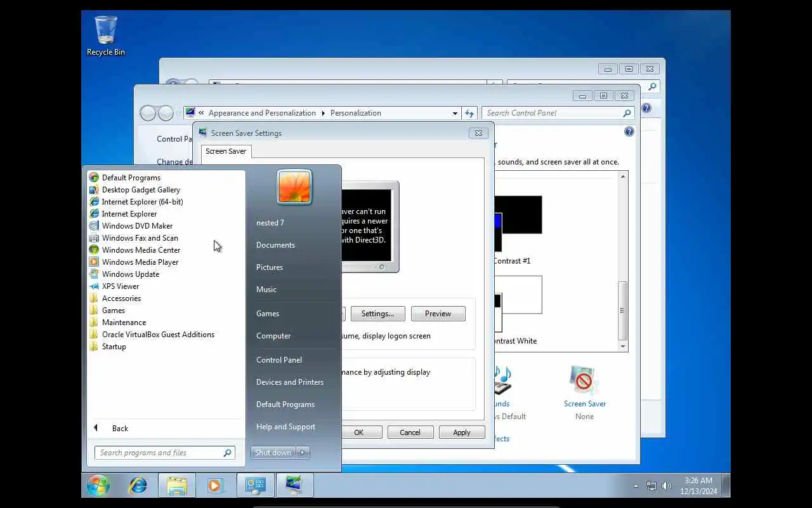The width and height of the screenshot is (812, 508).
Task: Click the Show desktop button
Action: [726, 486]
